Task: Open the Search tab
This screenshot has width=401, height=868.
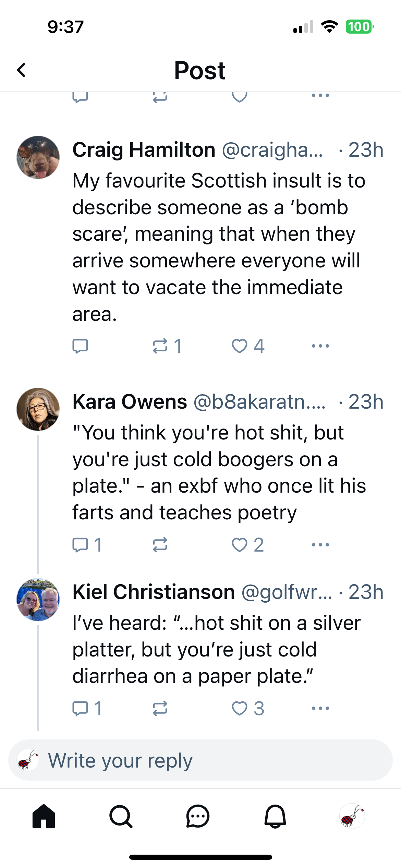Action: pos(121,816)
